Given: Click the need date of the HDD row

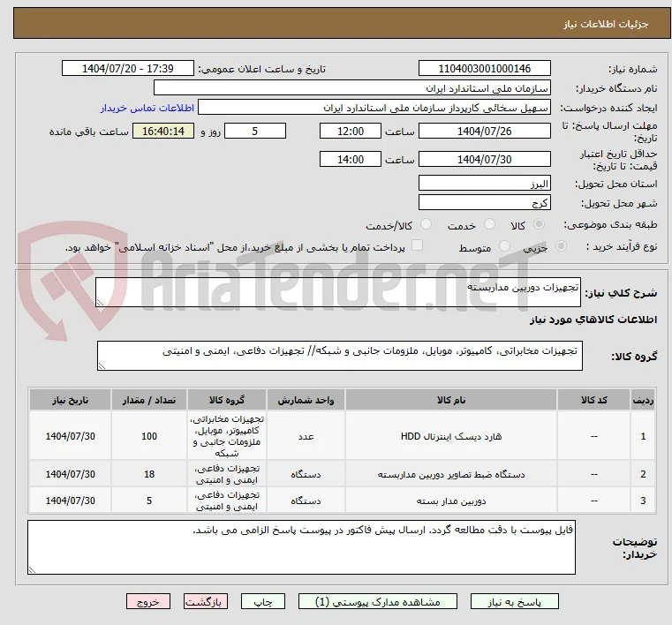Looking at the screenshot, I should (71, 436).
